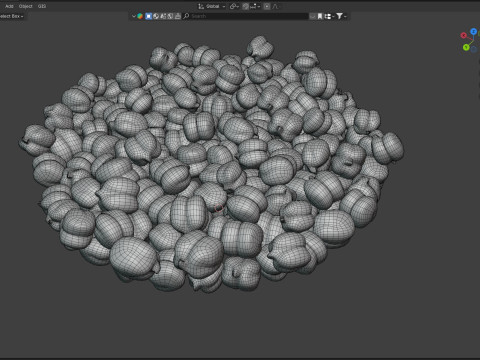Click the red X axis on the gizmo
The width and height of the screenshot is (480, 360).
(463, 35)
